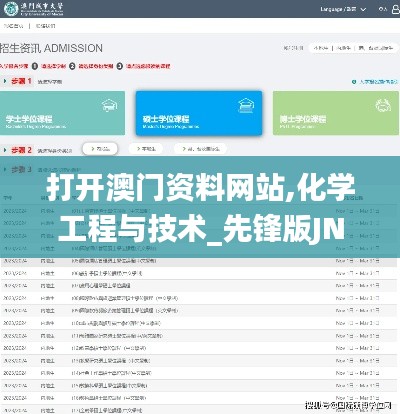Select the Master's Degree Programmes card
The height and width of the screenshot is (414, 400).
[199, 113]
